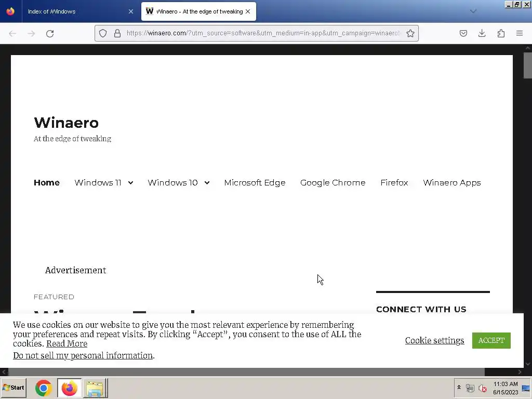Open the Windows 10 menu item
This screenshot has width=532, height=399.
172,182
